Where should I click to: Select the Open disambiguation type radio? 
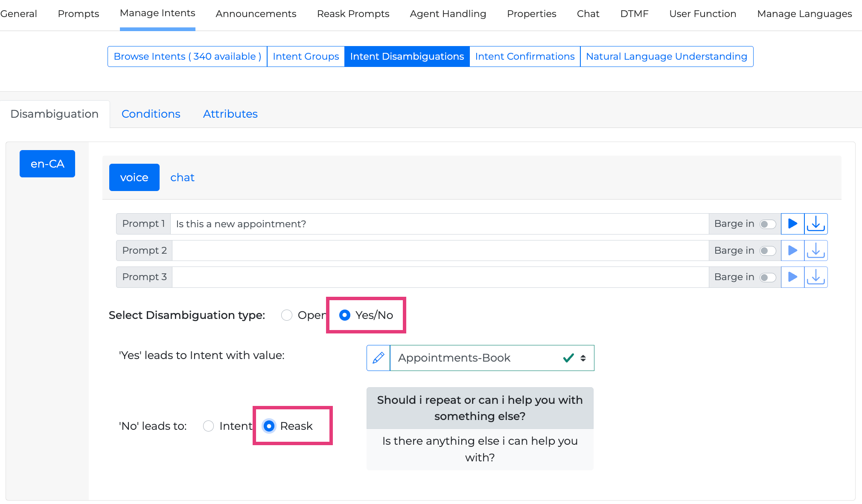click(287, 315)
